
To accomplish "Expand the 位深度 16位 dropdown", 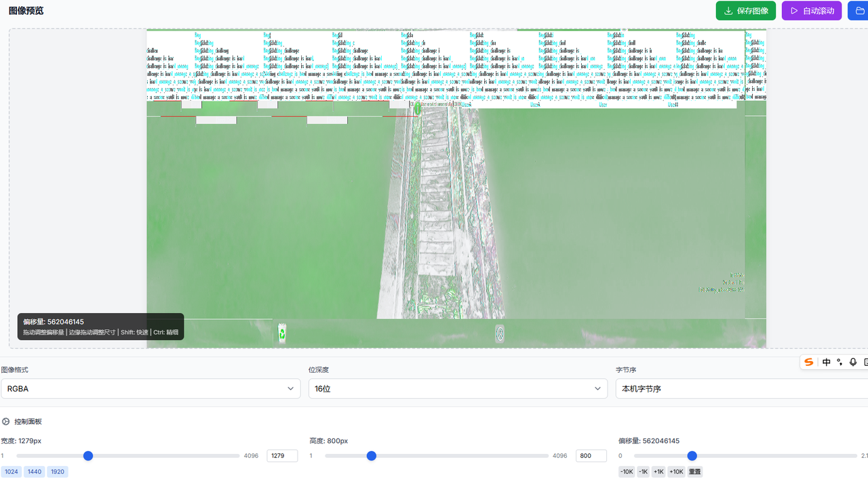I will 458,389.
